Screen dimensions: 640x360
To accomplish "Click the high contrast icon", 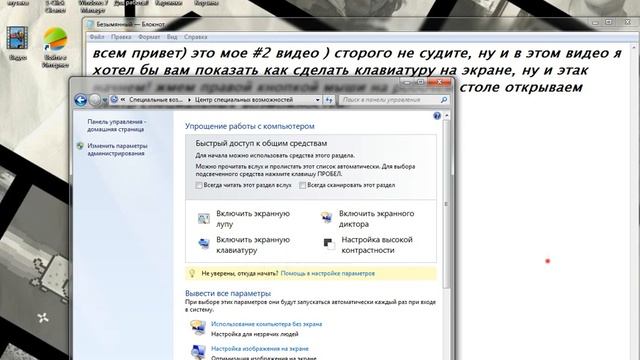I will (x=329, y=244).
